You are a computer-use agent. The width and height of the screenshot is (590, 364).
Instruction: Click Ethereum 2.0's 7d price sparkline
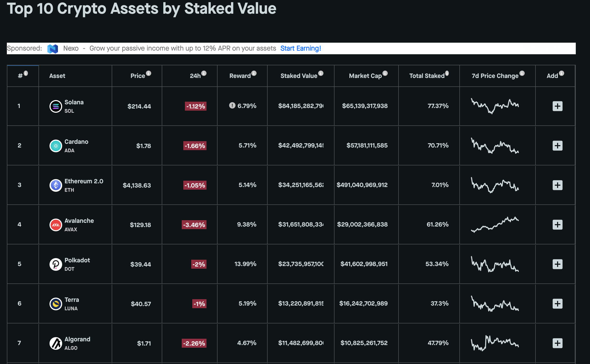[x=495, y=185]
